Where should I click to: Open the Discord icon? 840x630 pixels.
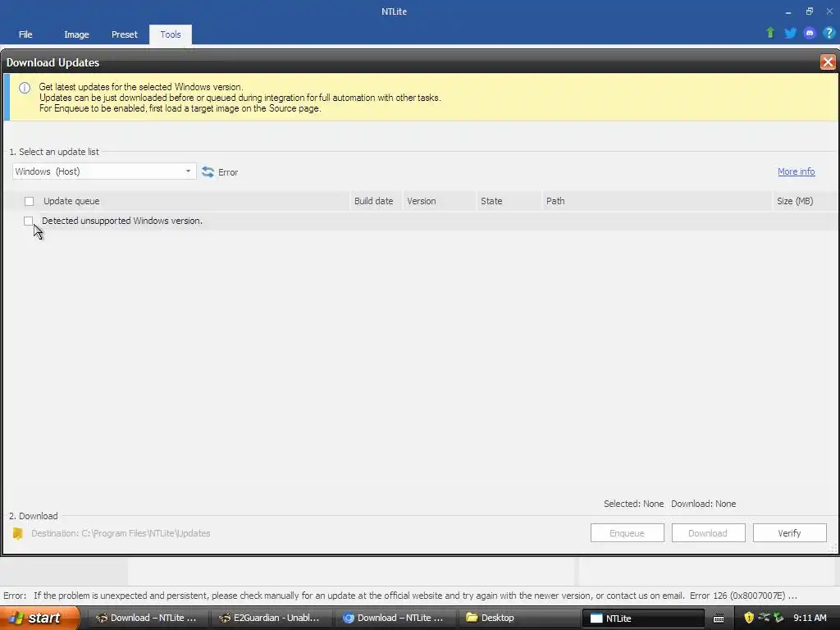(x=810, y=33)
